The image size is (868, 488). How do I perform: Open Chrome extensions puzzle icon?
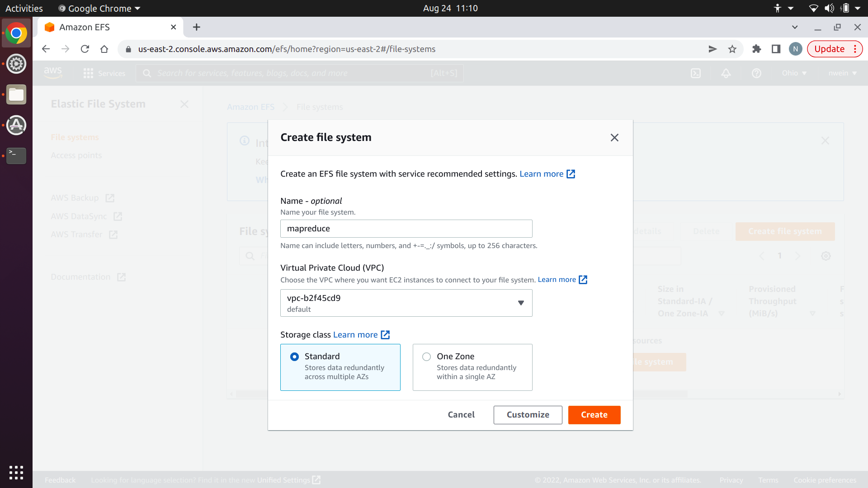[756, 49]
